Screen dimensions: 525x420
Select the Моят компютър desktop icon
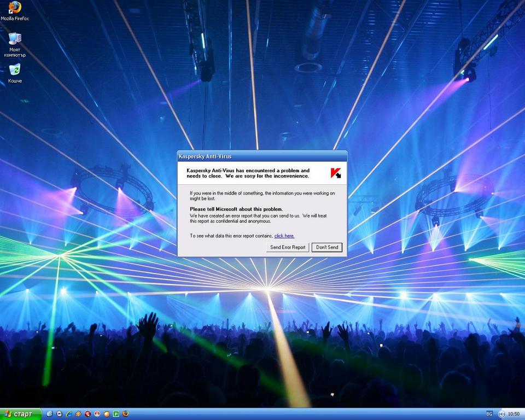click(15, 45)
